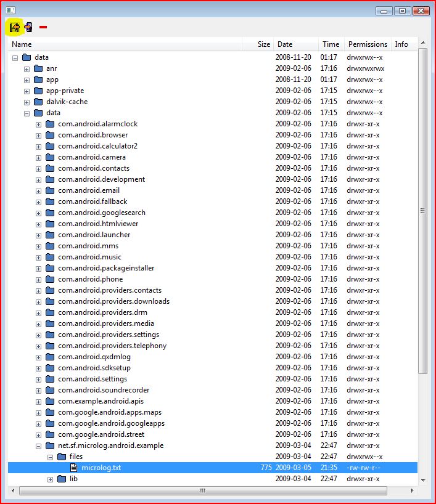
Task: Click the application icon in title bar
Action: 10,10
